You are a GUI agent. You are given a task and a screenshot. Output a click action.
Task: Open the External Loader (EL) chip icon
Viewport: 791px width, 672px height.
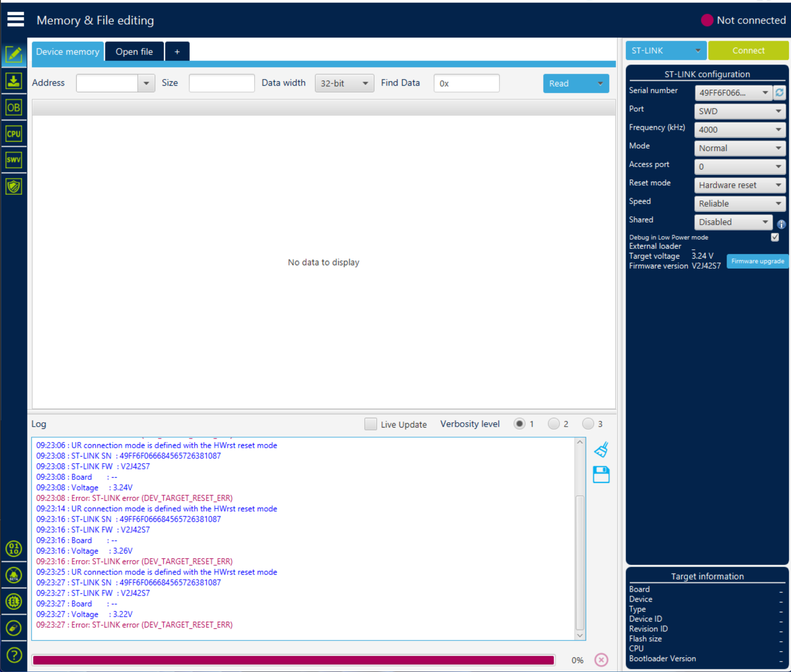(14, 602)
